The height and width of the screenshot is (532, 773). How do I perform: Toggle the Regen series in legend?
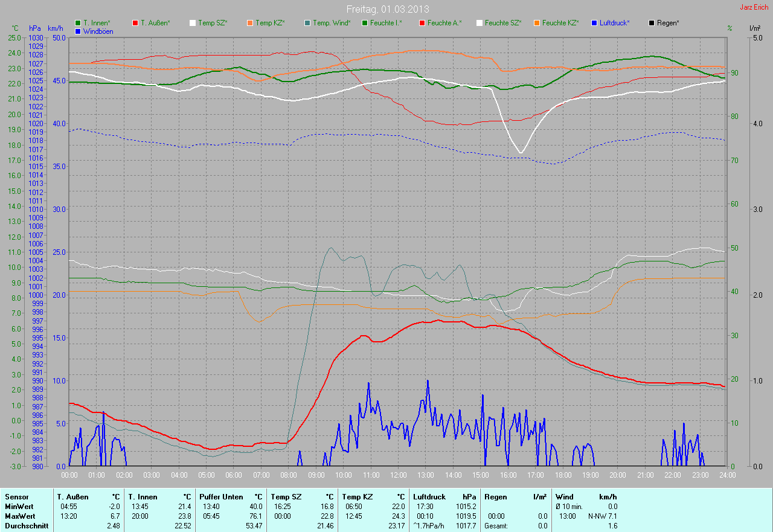(652, 23)
